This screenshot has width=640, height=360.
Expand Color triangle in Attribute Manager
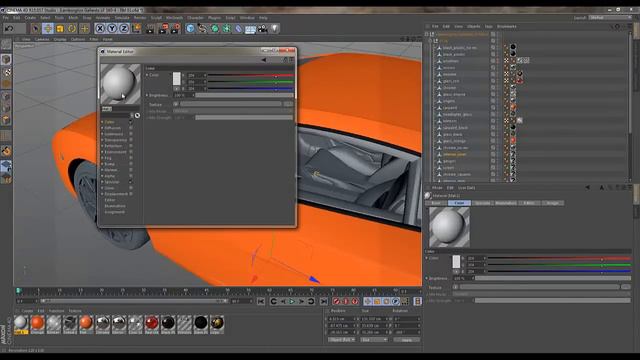pos(427,258)
